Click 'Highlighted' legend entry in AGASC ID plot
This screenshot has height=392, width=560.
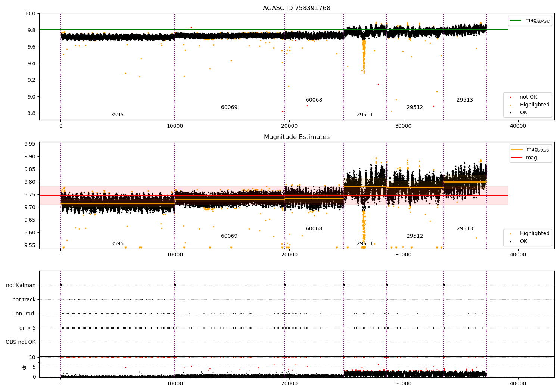(x=534, y=105)
